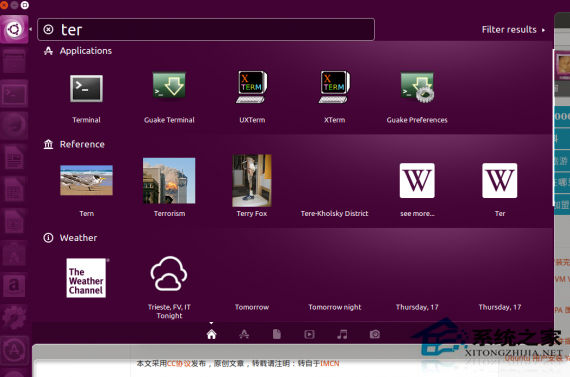The height and width of the screenshot is (377, 570).
Task: Open the Tern reference result
Action: coord(86,180)
